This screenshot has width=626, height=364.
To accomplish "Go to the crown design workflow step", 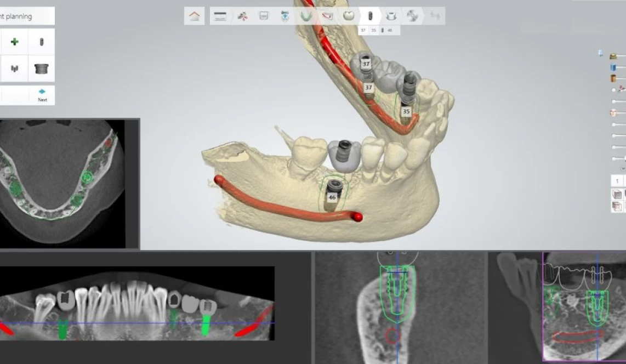I will tap(348, 16).
